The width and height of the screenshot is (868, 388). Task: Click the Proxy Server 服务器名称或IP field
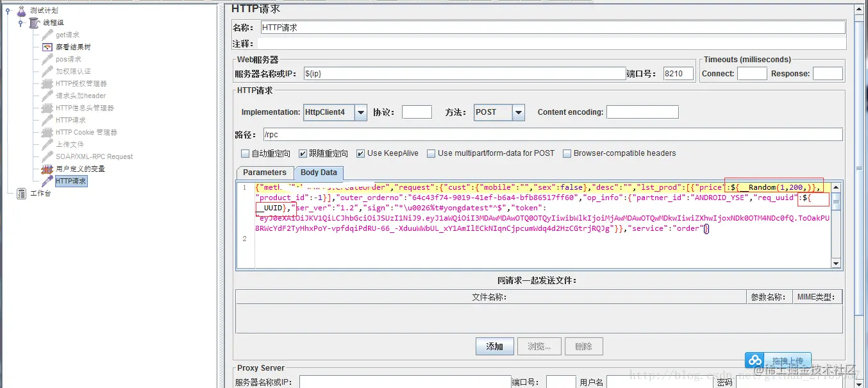[405, 382]
